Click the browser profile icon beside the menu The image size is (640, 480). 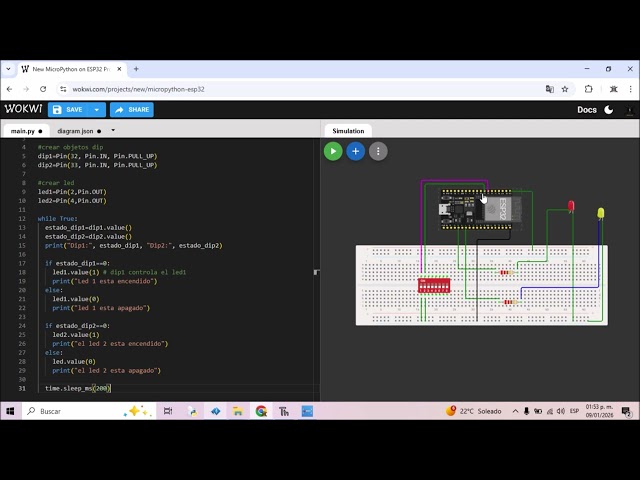(613, 89)
